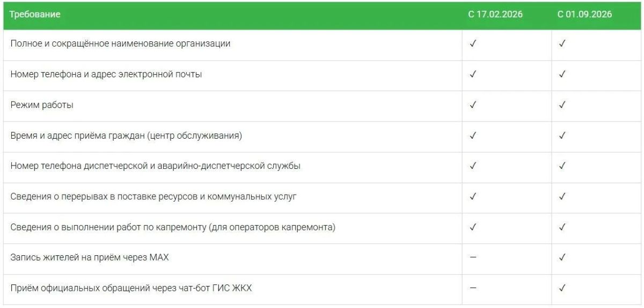The height and width of the screenshot is (308, 644).
Task: Click 01.09.2026 checkmark for resource interruptions row
Action: (x=562, y=196)
